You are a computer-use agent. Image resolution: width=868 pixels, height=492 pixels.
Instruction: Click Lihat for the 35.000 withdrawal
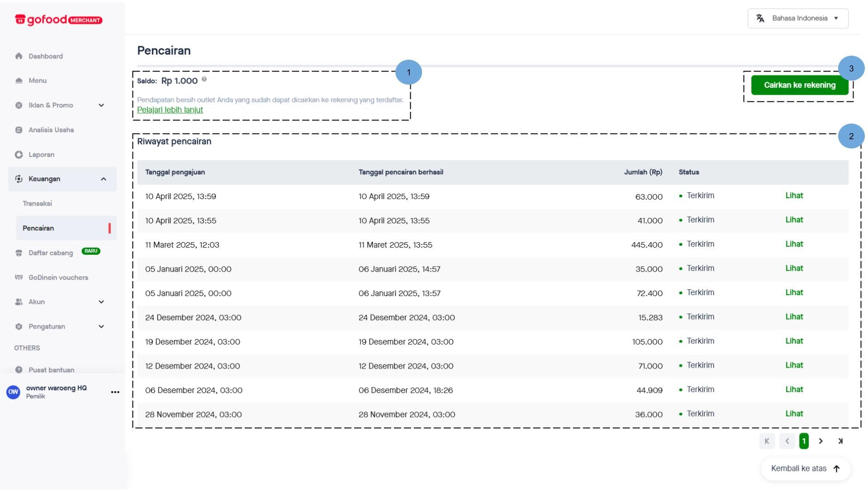tap(794, 268)
